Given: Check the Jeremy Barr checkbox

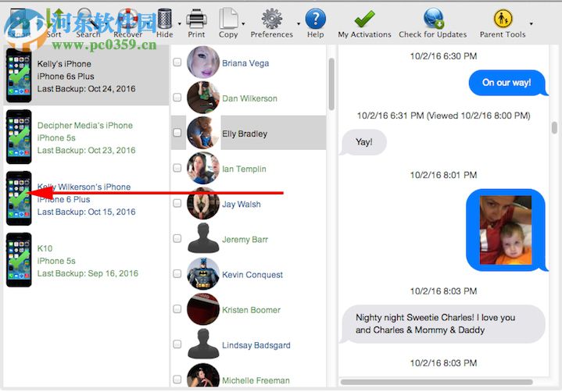Looking at the screenshot, I should pos(177,238).
